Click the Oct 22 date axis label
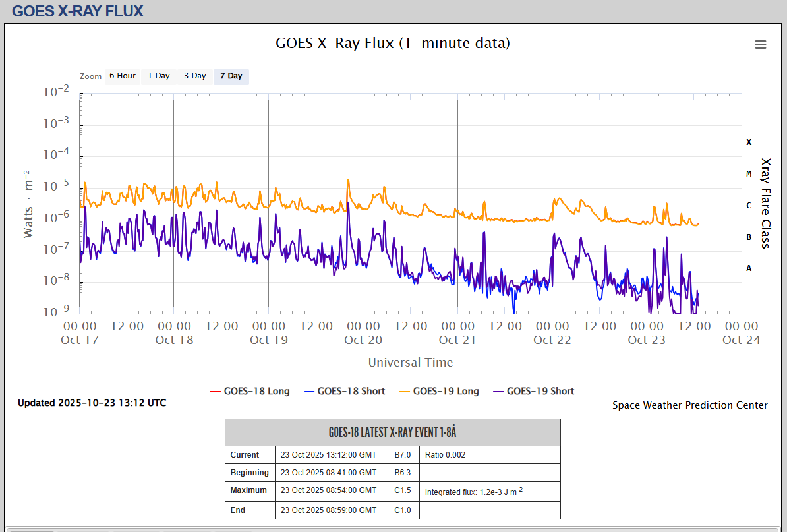Screen dimensions: 787x532 [x=552, y=340]
